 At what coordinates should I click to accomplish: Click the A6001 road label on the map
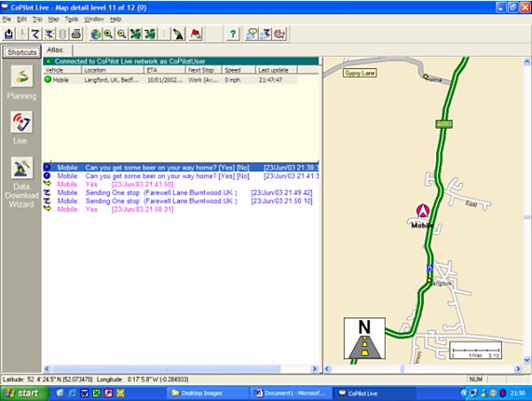(444, 124)
